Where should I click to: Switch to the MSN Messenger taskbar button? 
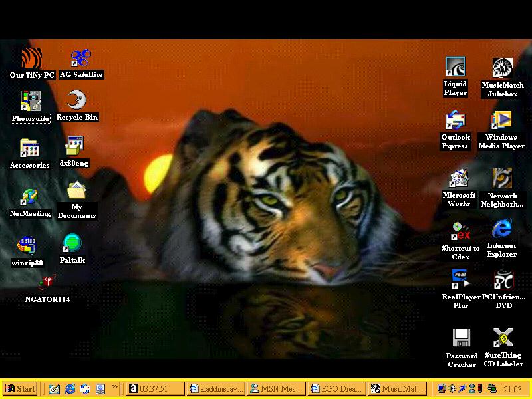coord(276,389)
